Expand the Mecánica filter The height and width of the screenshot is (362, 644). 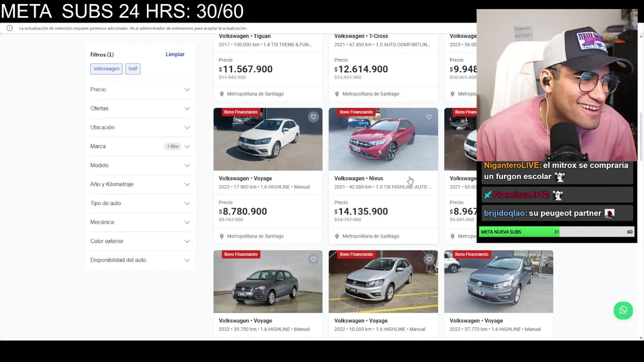click(x=140, y=222)
